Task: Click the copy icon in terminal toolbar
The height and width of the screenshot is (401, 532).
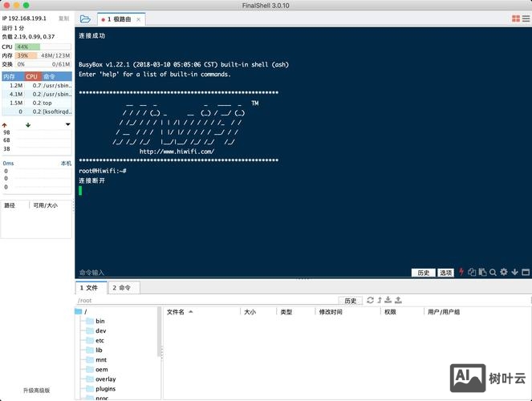Action: coord(472,273)
